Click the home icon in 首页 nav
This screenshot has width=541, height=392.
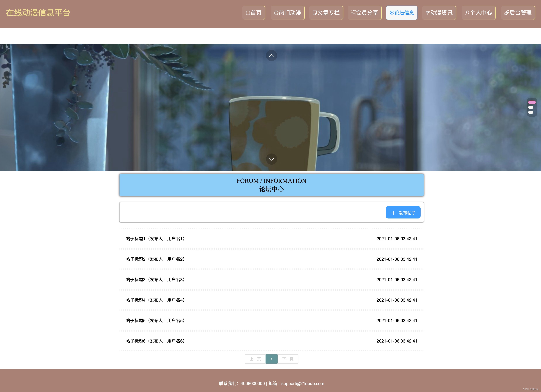pyautogui.click(x=248, y=13)
